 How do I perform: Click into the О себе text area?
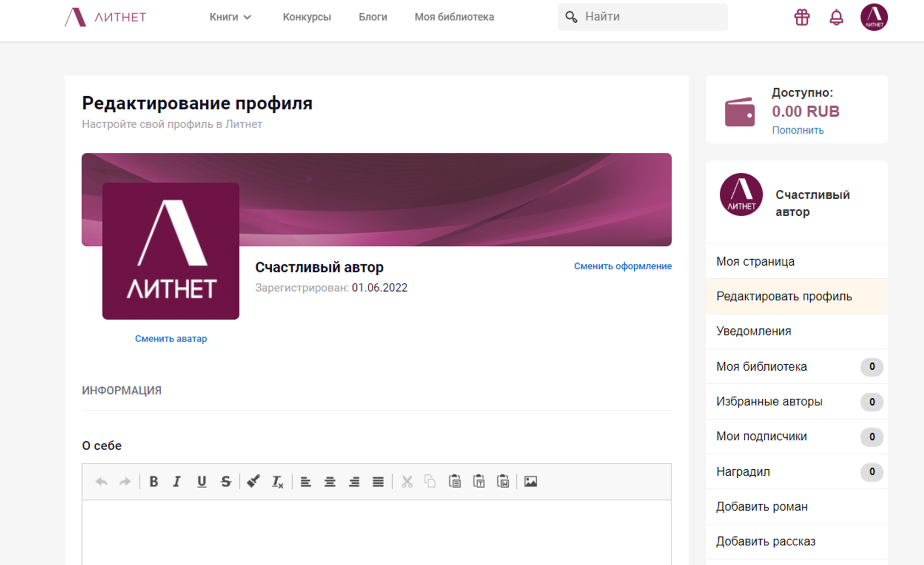click(x=377, y=532)
